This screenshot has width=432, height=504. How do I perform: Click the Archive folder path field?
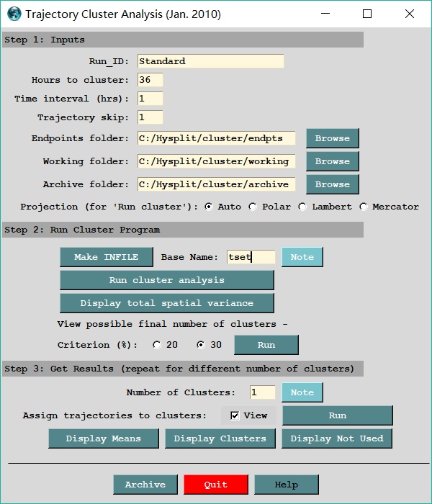[x=216, y=184]
